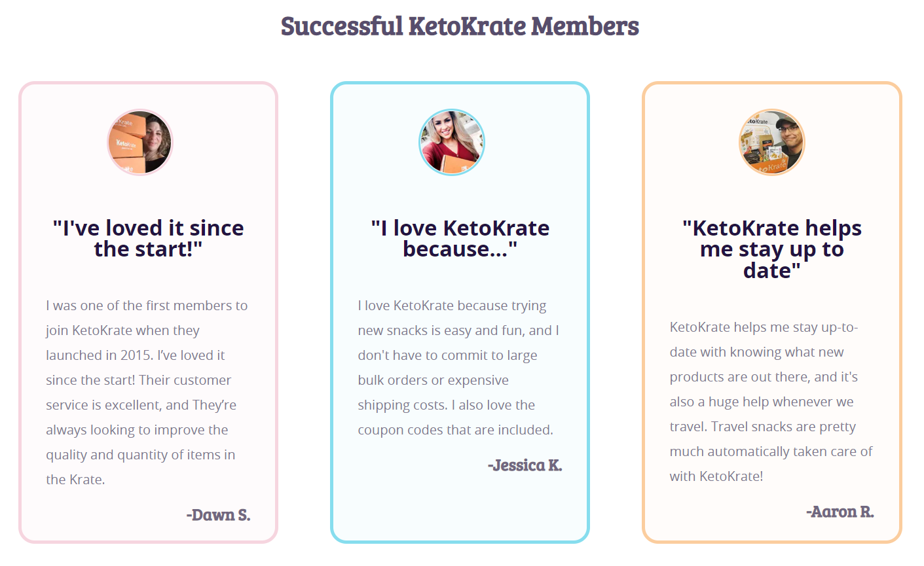Select the "KetoKrate helps me stay up to date" title
This screenshot has width=924, height=566.
click(x=772, y=249)
